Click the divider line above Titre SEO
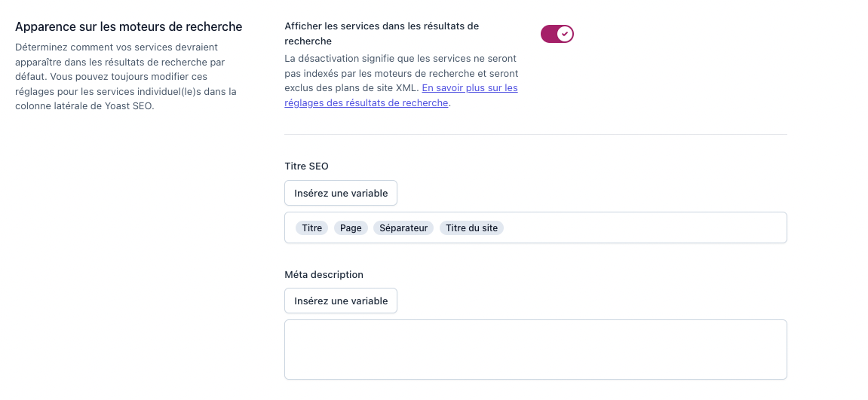Screen dimensions: 868x400 click(x=535, y=135)
